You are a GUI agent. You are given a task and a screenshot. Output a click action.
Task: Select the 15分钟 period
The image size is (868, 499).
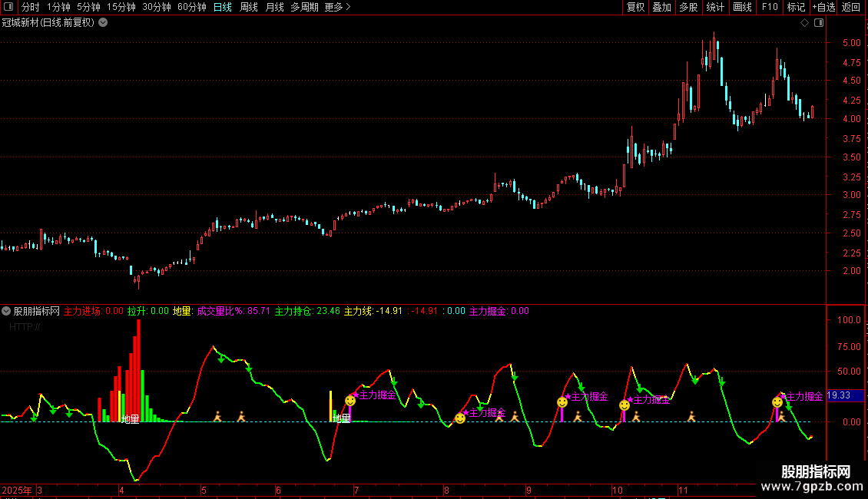click(x=121, y=7)
